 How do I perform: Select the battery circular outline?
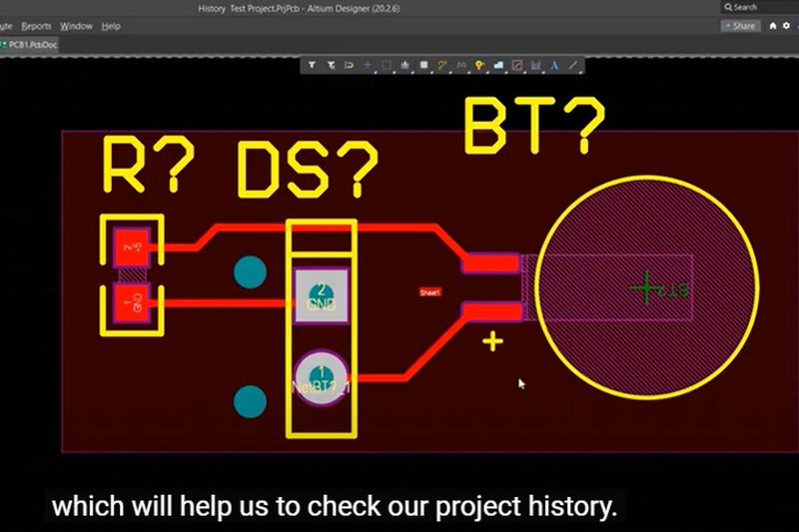click(647, 287)
